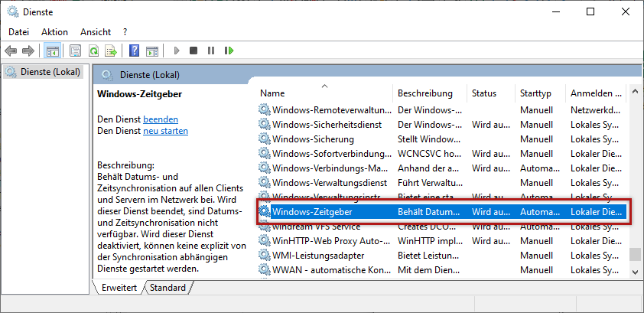Select the WMI-Leistungsadapter service row

click(318, 255)
